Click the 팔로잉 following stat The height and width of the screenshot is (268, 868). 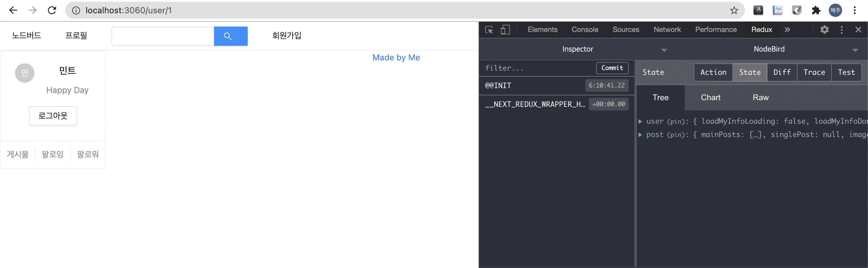point(52,155)
